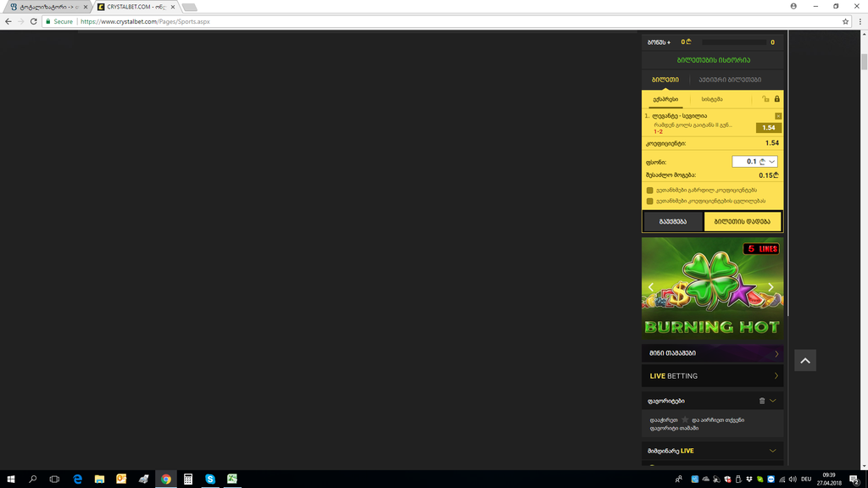Screen dimensions: 868x488
Task: Expand the მიმდინარე LIVE section chevron
Action: pyautogui.click(x=773, y=451)
